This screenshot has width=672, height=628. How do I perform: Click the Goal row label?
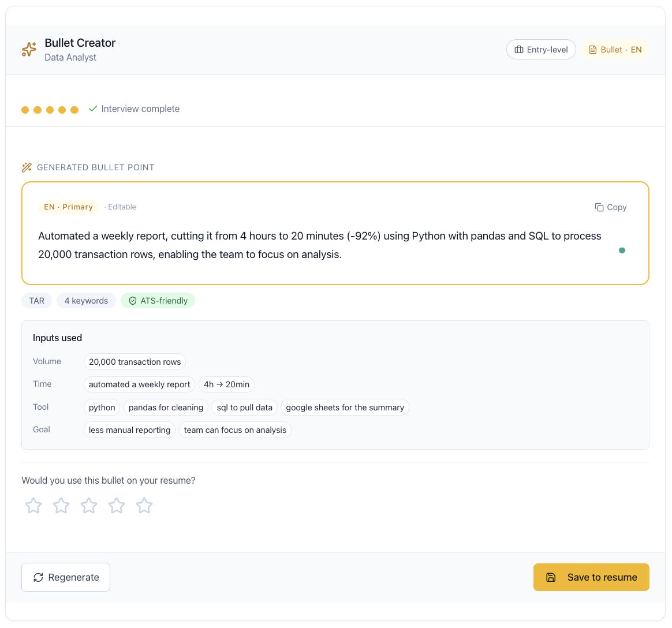tap(42, 429)
